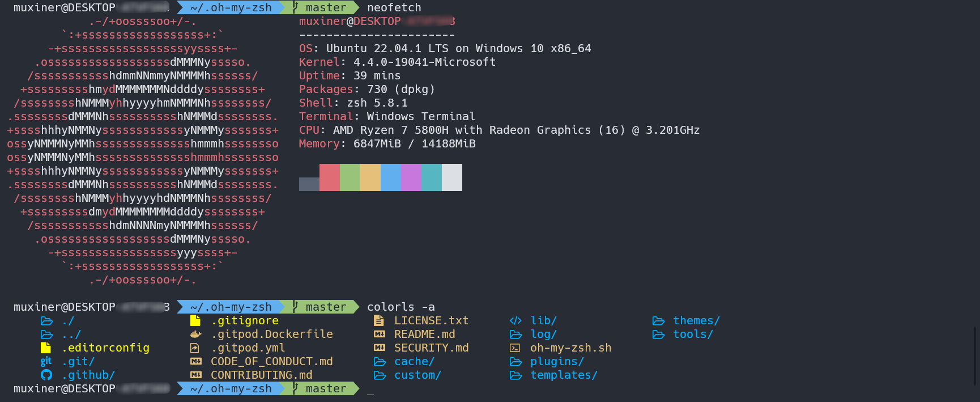980x402 pixels.
Task: Click the 'zsh 5.8.1' Shell value
Action: pyautogui.click(x=377, y=103)
